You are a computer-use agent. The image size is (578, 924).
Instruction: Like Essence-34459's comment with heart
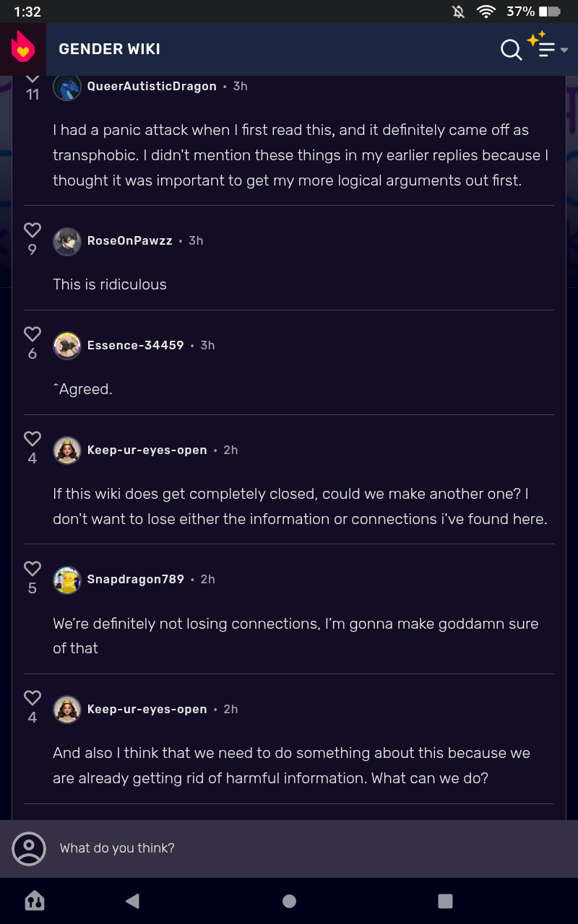pos(33,334)
